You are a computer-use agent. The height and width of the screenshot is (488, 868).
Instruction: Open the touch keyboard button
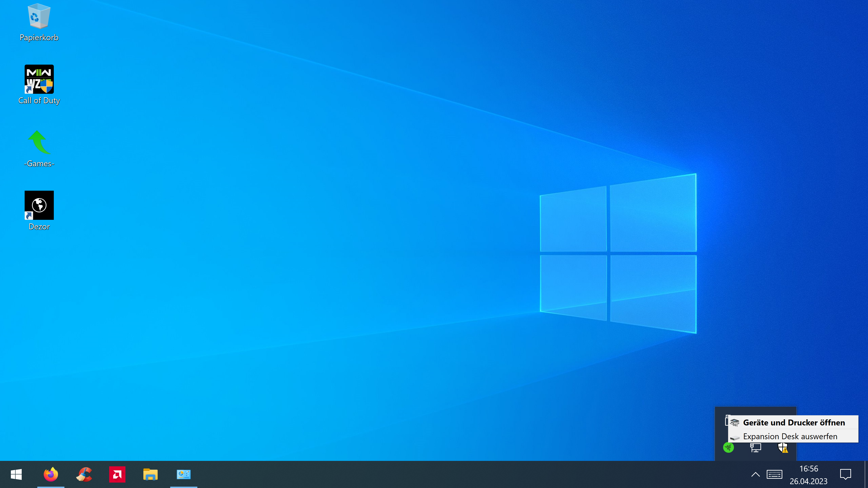[774, 474]
